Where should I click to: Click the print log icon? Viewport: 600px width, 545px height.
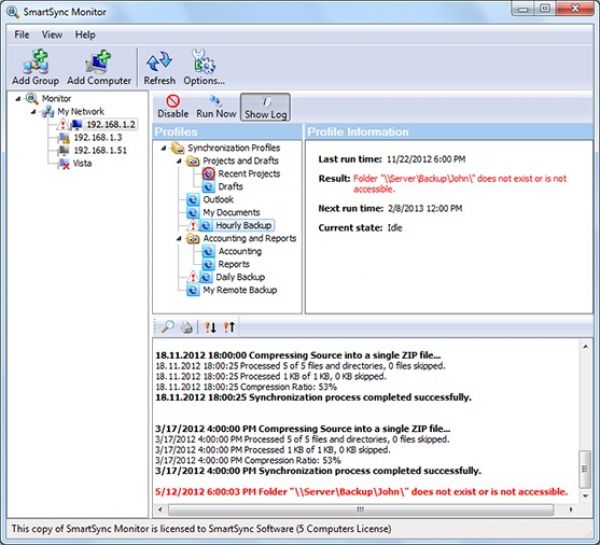(x=186, y=327)
